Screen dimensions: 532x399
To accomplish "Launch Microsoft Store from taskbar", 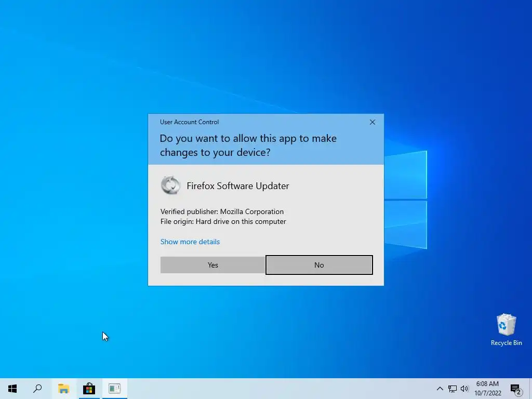I will point(89,389).
